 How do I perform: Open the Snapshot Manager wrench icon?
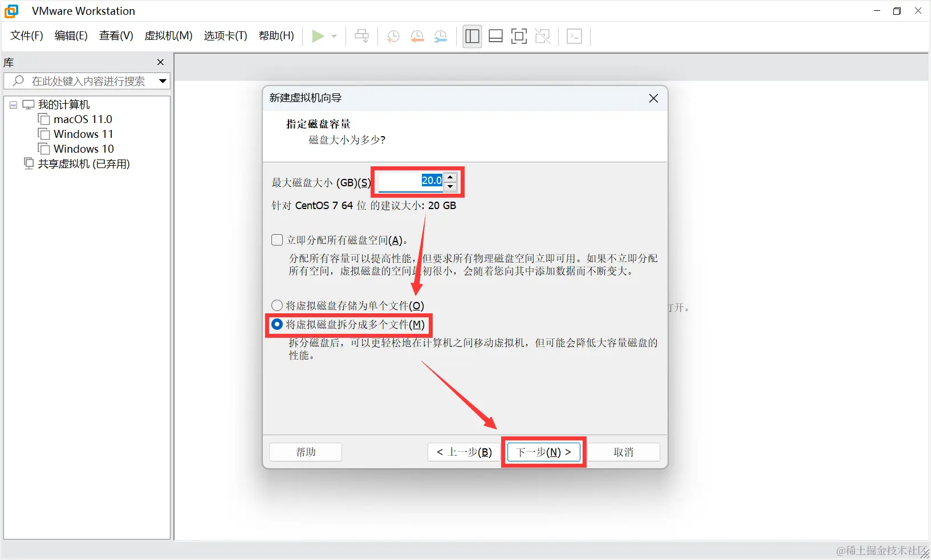tap(441, 36)
